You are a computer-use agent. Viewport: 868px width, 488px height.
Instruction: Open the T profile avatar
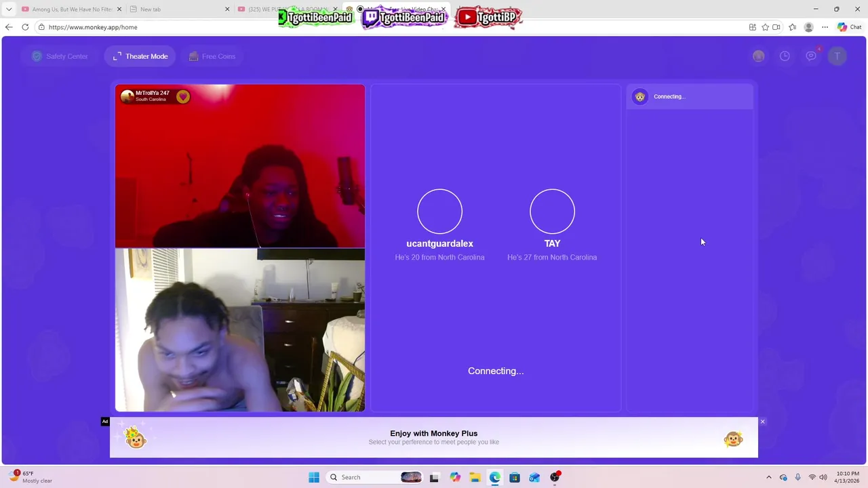pos(837,56)
